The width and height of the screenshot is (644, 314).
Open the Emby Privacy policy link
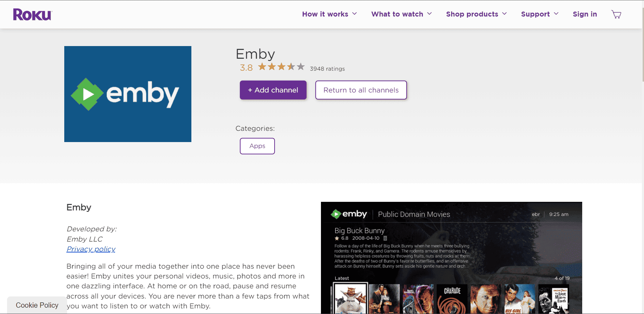click(91, 249)
